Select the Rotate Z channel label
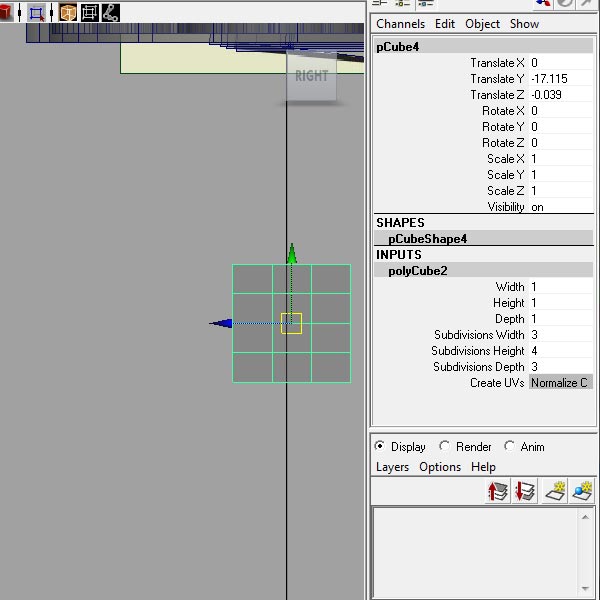Viewport: 600px width, 600px height. [503, 143]
